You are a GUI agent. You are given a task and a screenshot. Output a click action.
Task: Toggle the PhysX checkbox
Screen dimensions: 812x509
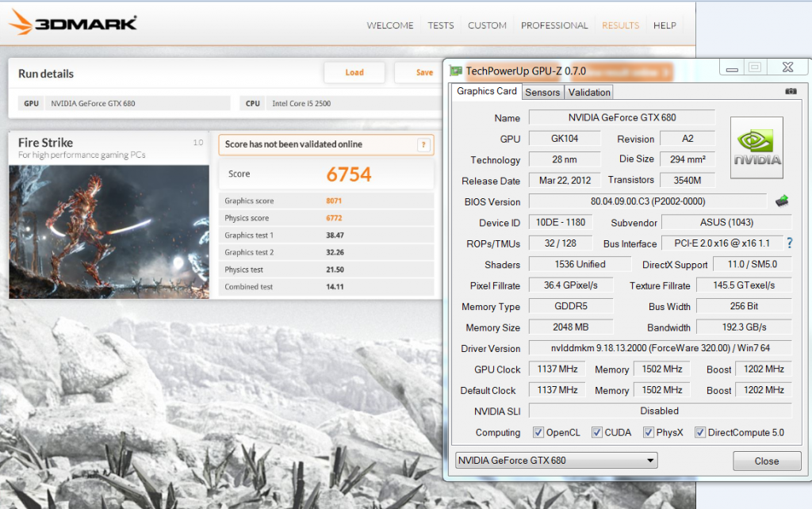click(x=649, y=432)
